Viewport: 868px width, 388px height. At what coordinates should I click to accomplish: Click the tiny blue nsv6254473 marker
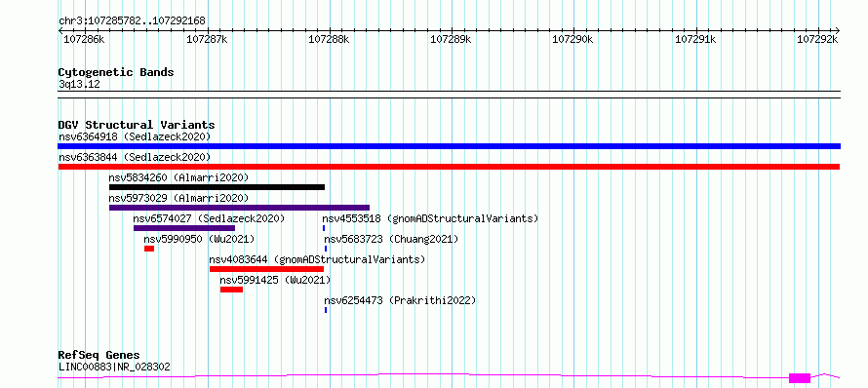(x=326, y=310)
